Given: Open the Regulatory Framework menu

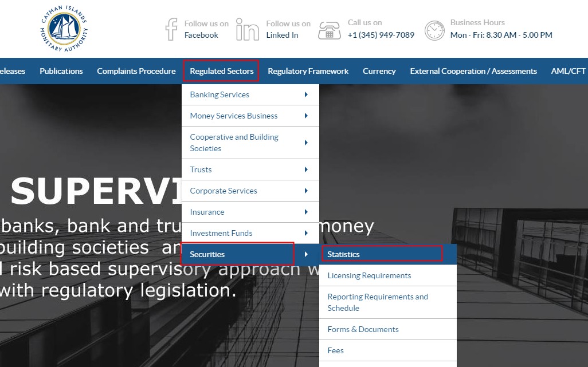Looking at the screenshot, I should tap(308, 71).
